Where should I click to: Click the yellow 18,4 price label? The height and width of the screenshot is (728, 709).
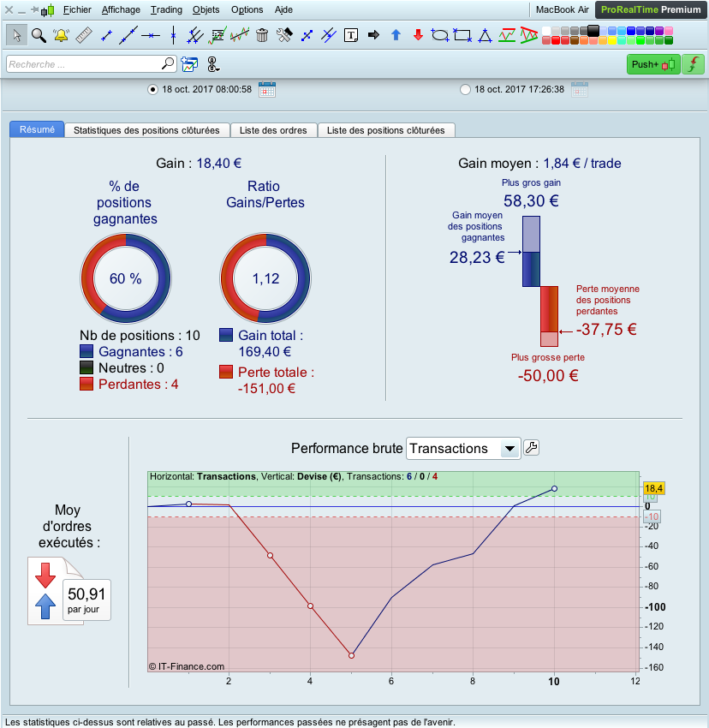(x=653, y=488)
